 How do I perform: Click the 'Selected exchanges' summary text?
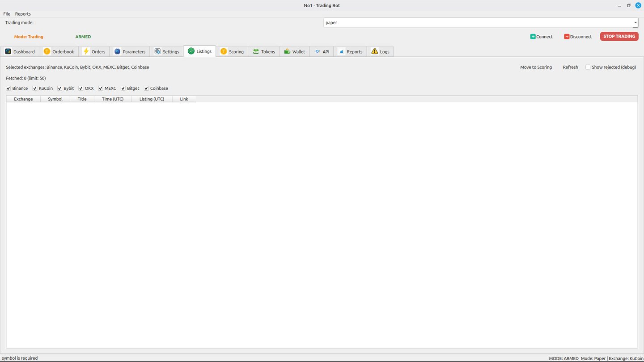pos(77,67)
